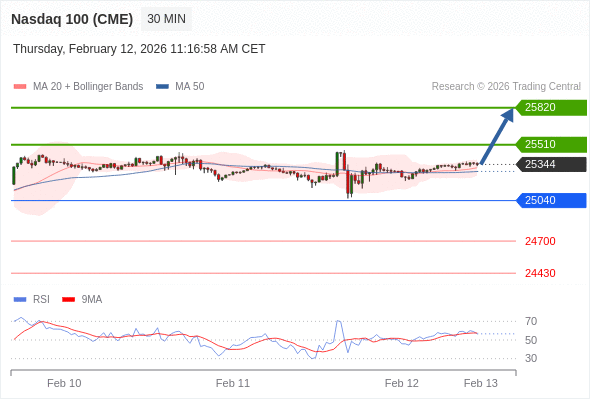
Task: Click the 25510 resistance price tag
Action: click(x=551, y=144)
